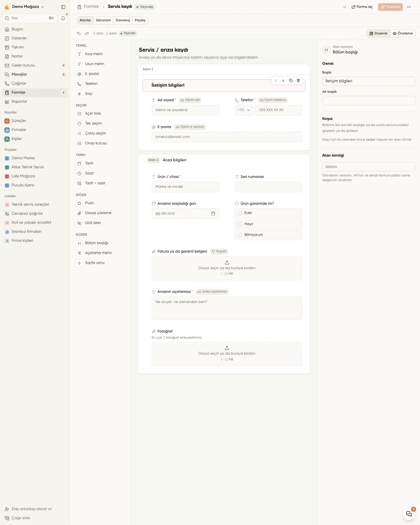Click the undo arrow icon

tap(79, 34)
